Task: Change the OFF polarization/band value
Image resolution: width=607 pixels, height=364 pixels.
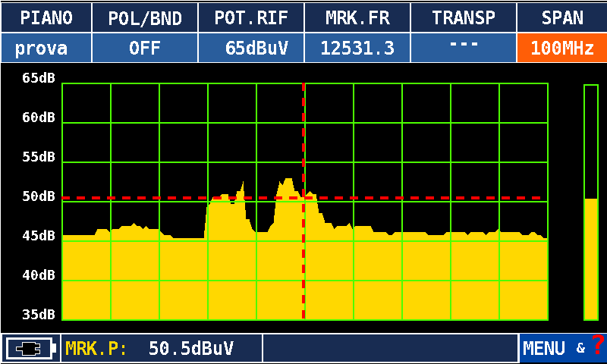Action: coord(145,48)
